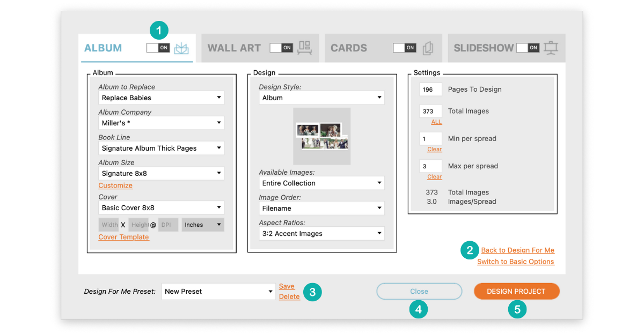The image size is (644, 335).
Task: Click the cover DPI field
Action: [x=168, y=225]
